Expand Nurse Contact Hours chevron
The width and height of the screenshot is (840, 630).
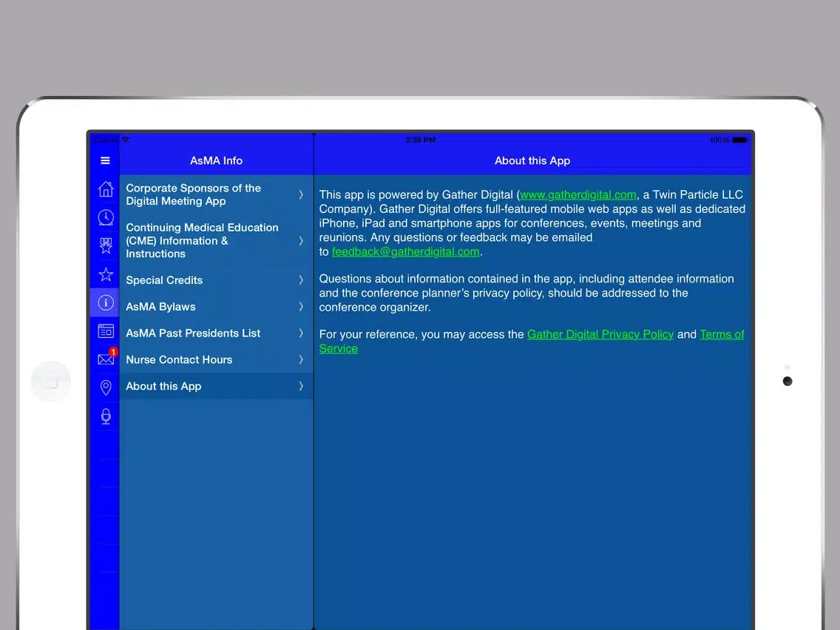301,359
